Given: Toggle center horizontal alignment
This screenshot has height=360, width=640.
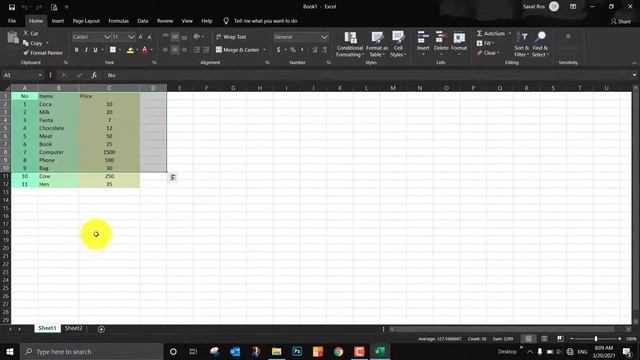Looking at the screenshot, I should (175, 50).
